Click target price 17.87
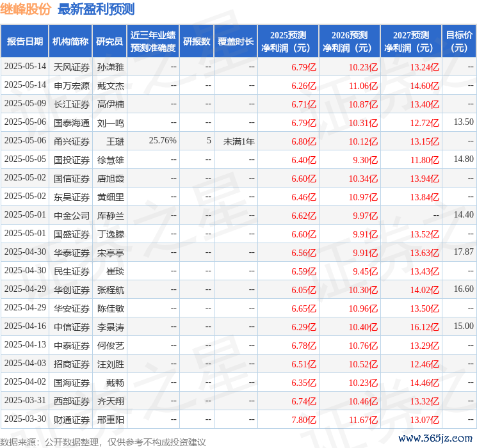477x448 pixels. coord(464,252)
